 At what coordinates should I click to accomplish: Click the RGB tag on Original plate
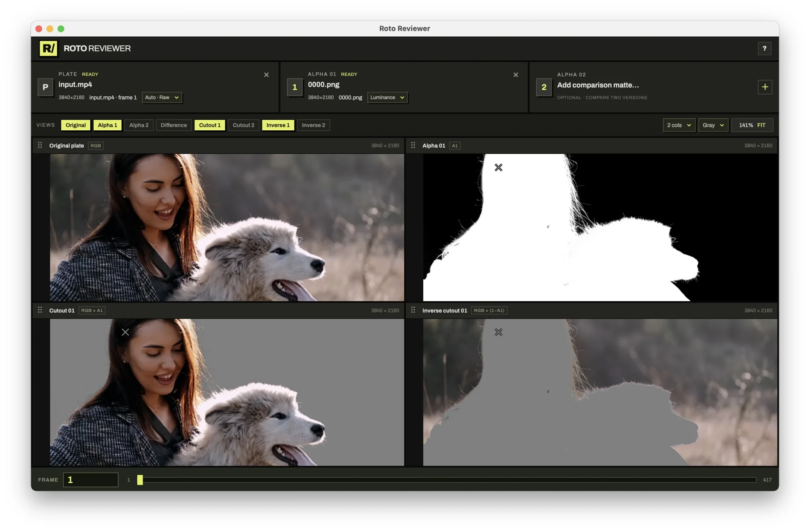click(96, 146)
